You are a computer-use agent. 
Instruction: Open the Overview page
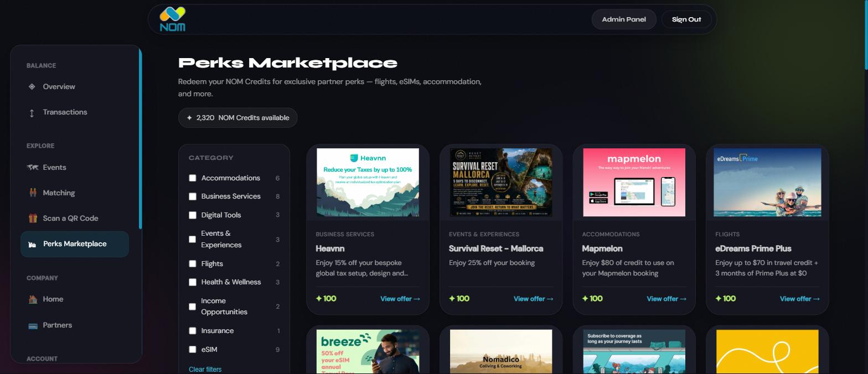pos(75,87)
